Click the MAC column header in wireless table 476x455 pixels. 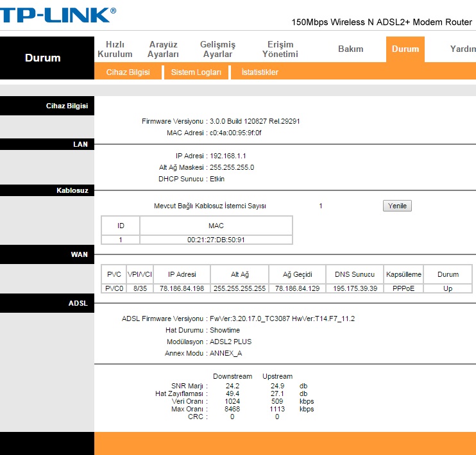pos(216,226)
